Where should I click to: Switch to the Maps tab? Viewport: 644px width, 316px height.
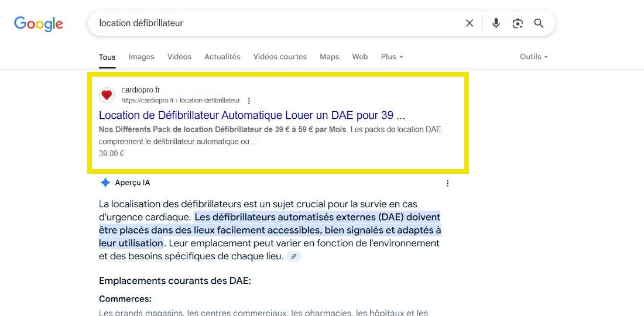(330, 57)
